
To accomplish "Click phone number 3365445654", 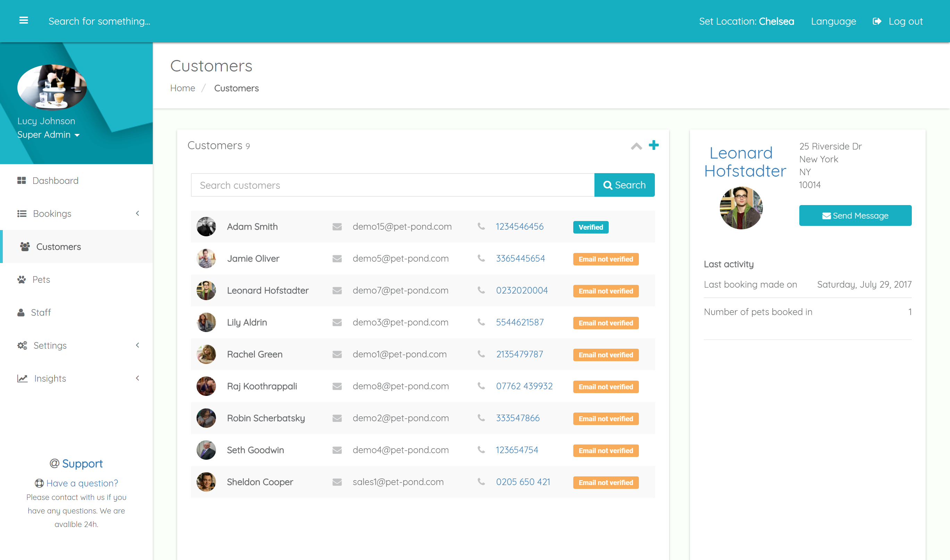I will point(520,258).
